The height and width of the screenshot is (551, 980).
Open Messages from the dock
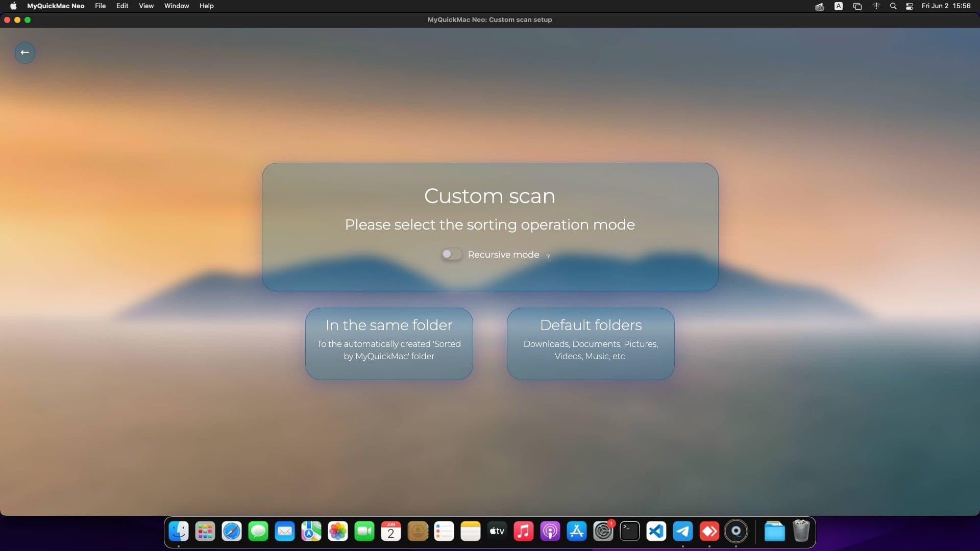tap(258, 532)
